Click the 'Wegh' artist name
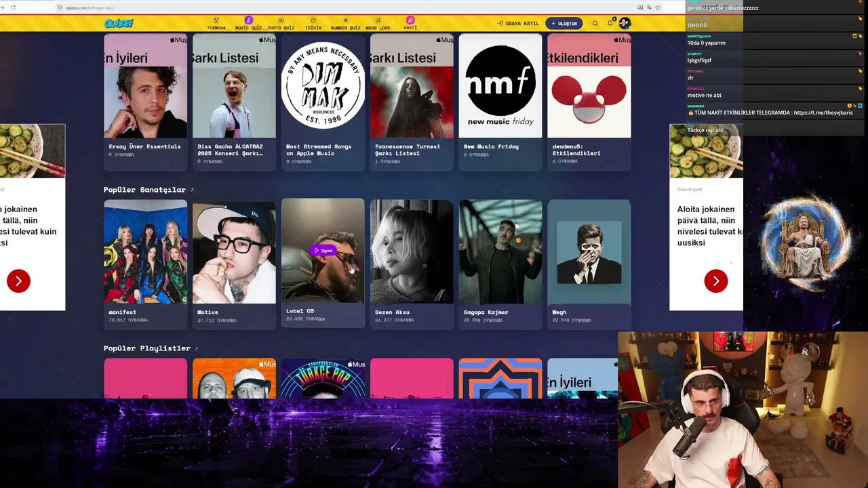The height and width of the screenshot is (488, 868). coord(559,312)
